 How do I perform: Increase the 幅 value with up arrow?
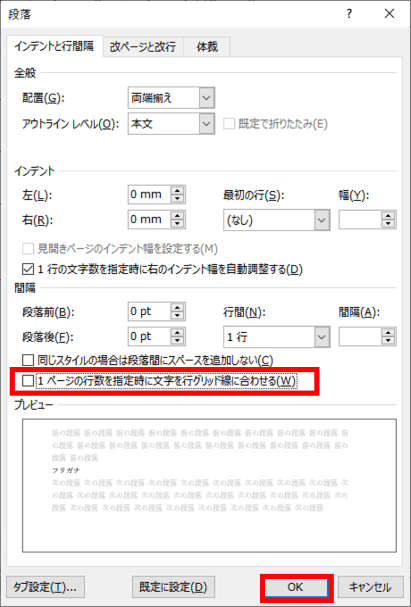click(388, 216)
